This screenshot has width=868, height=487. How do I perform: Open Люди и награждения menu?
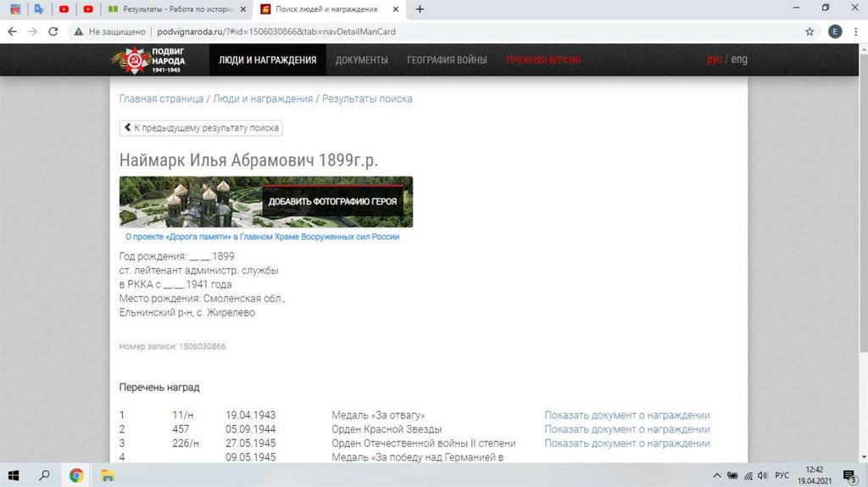tap(267, 60)
